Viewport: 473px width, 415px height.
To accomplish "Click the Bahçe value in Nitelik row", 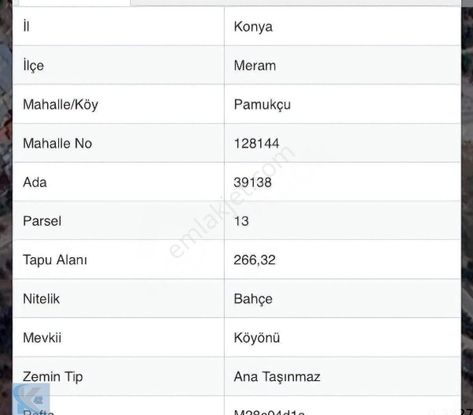I will pos(253,299).
